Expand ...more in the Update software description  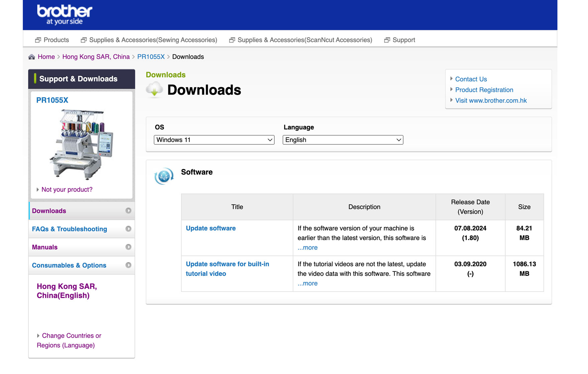click(307, 248)
